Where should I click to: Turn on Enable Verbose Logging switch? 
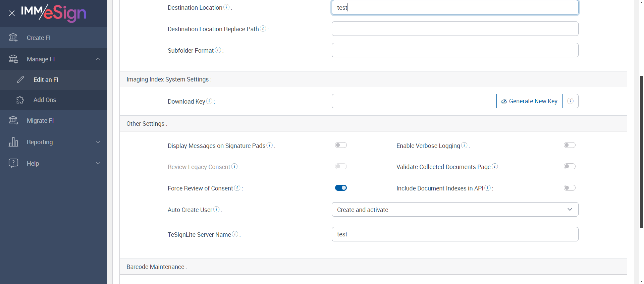coord(570,145)
